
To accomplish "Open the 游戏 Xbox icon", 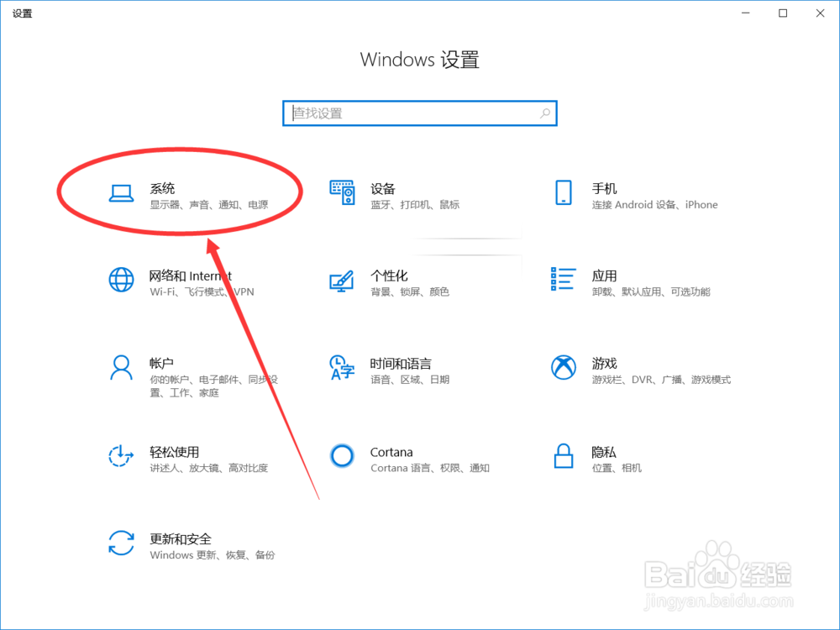I will [563, 368].
